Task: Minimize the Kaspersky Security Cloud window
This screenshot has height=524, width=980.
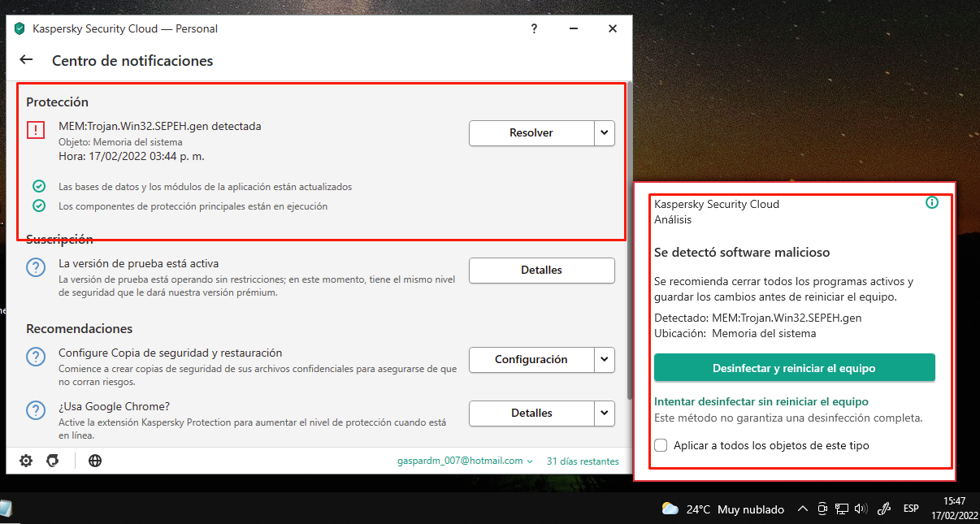Action: pyautogui.click(x=573, y=28)
